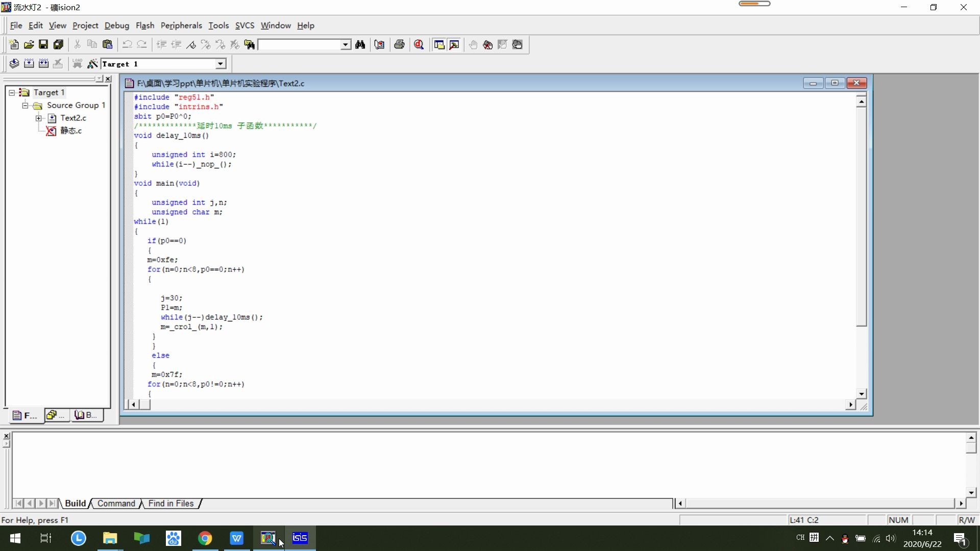Click the LOAD download to flash icon

point(77,64)
